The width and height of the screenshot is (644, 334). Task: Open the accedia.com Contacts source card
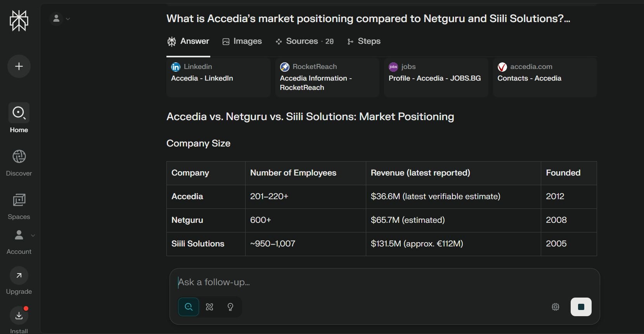pyautogui.click(x=545, y=77)
